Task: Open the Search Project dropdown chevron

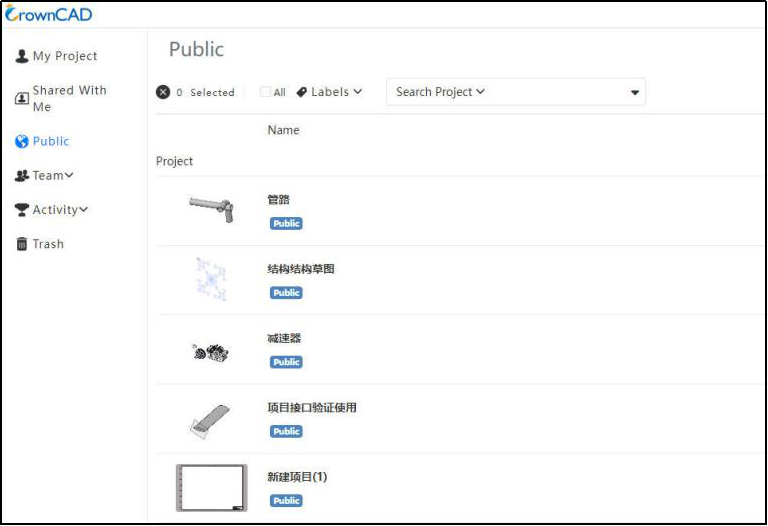Action: [480, 92]
